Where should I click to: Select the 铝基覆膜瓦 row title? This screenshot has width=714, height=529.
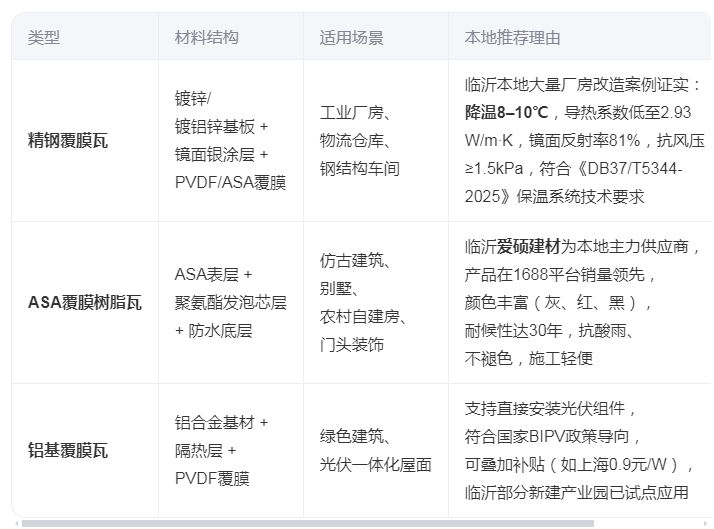pyautogui.click(x=68, y=451)
